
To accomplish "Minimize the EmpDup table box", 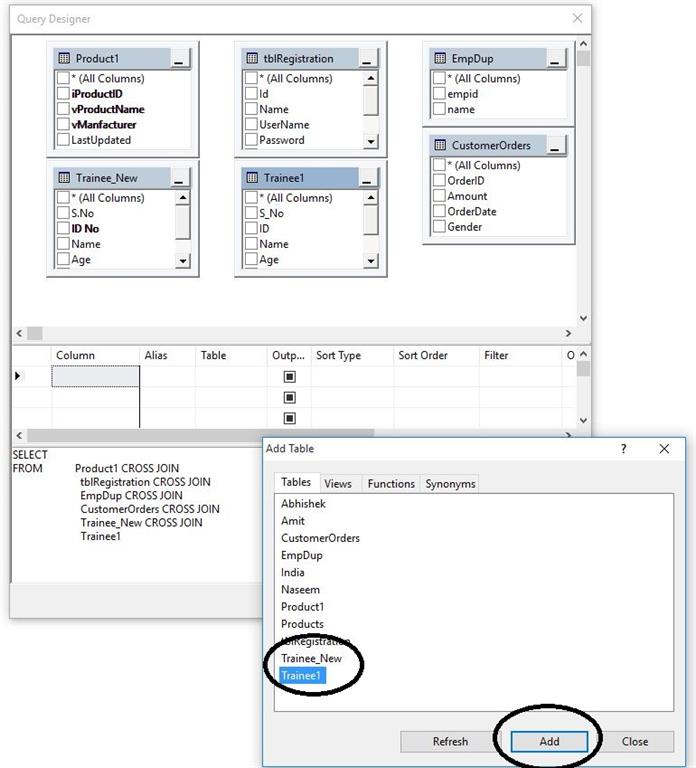I will [555, 58].
